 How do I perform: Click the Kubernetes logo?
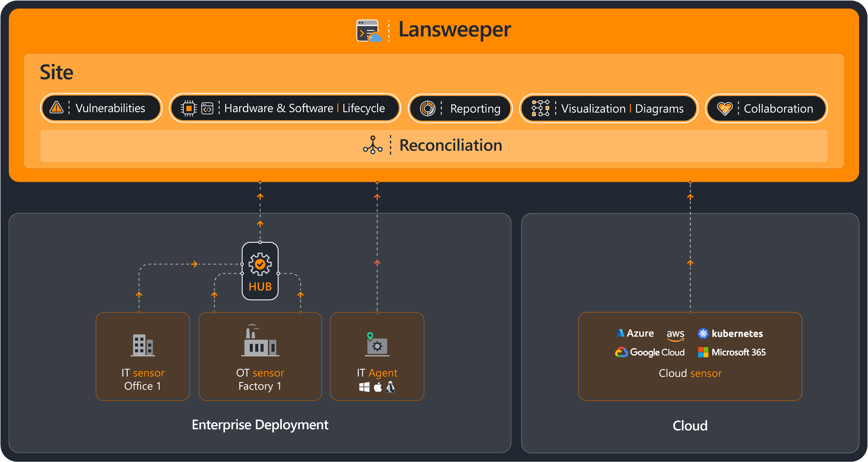click(x=703, y=333)
